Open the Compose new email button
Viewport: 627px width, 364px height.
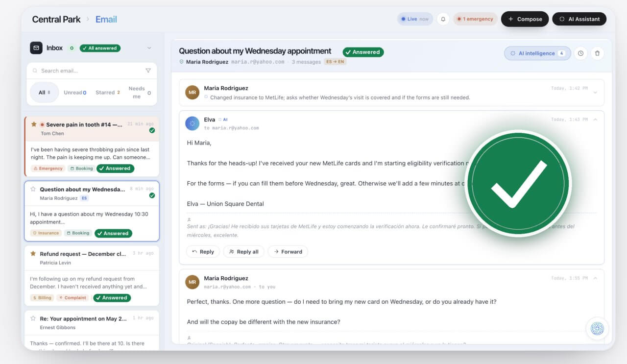point(525,19)
